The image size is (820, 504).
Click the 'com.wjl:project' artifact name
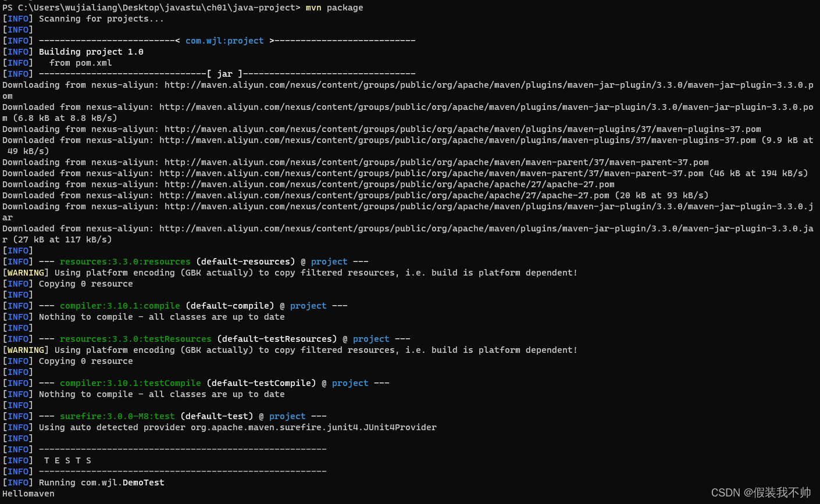[224, 41]
